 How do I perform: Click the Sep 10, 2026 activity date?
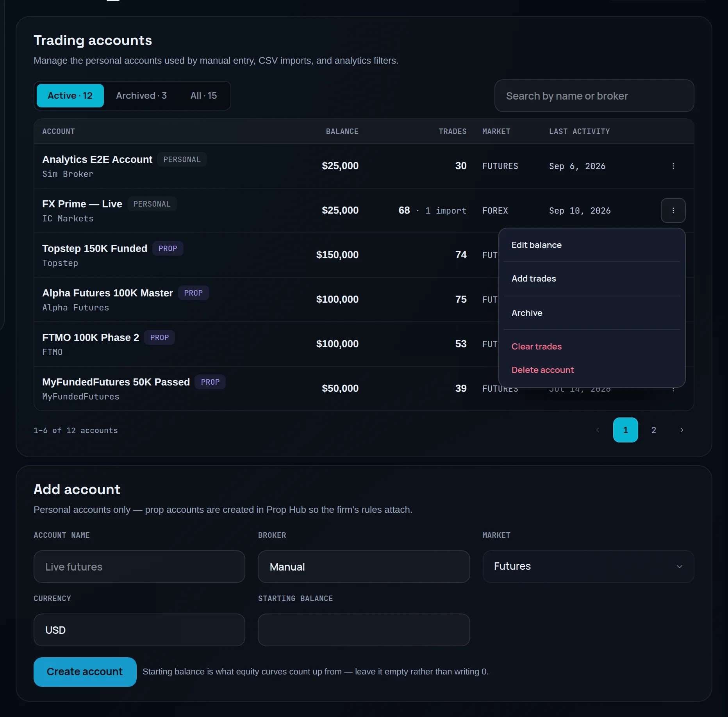[580, 211]
